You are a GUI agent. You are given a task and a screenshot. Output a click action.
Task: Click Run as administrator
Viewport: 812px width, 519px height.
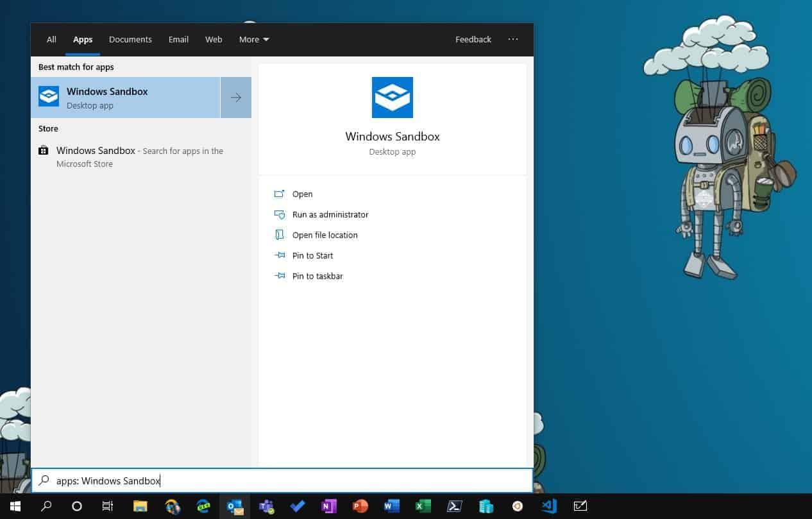pos(330,215)
